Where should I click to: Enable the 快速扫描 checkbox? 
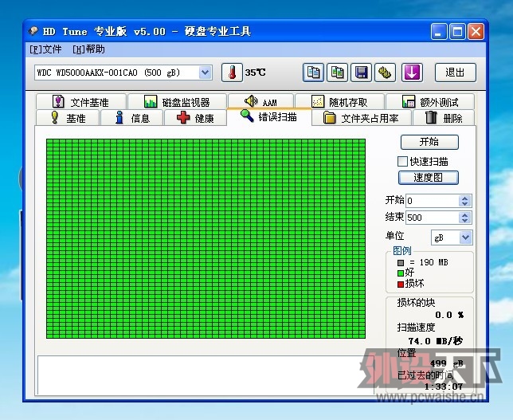[x=402, y=162]
